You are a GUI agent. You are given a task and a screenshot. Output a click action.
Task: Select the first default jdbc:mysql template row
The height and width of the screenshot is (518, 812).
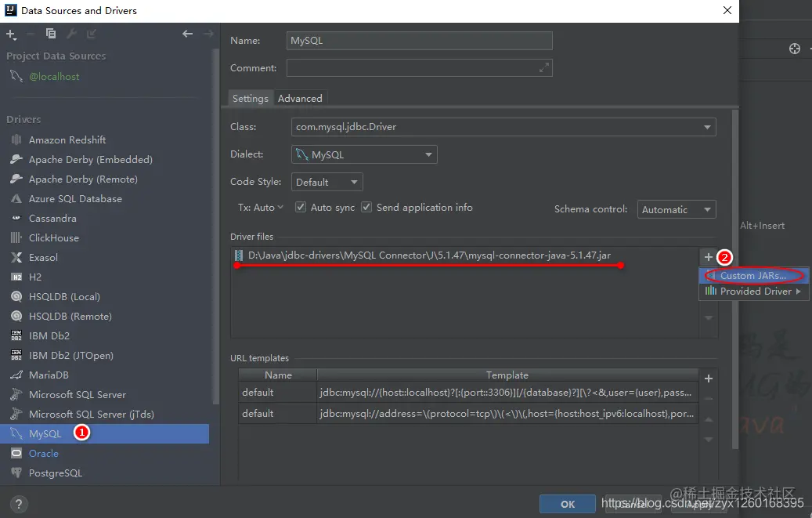coord(468,393)
